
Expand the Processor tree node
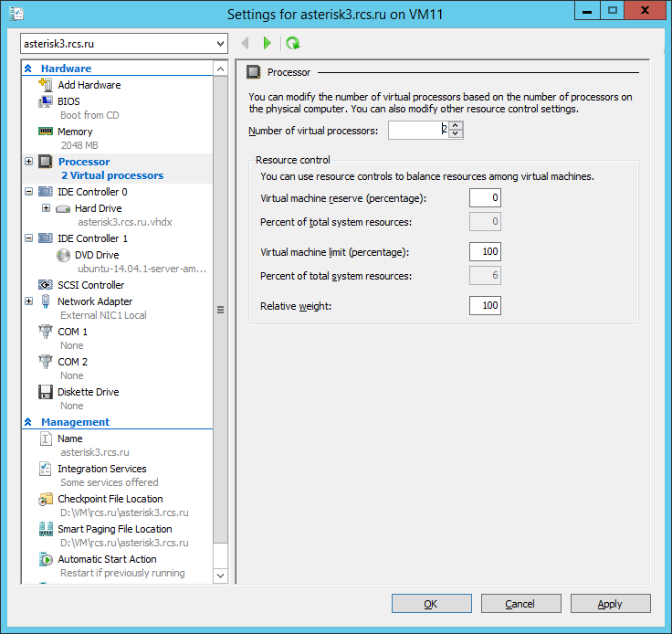point(28,161)
